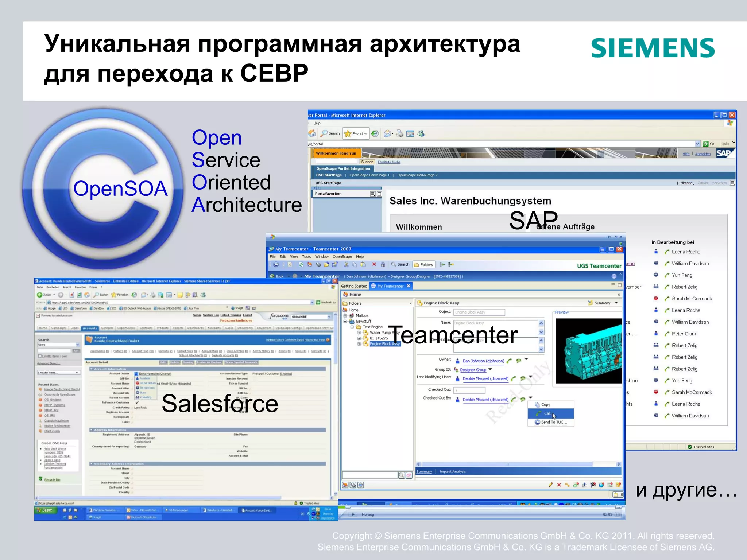
Task: Toggle 'Limit to items I own' checkbox
Action: 40,356
